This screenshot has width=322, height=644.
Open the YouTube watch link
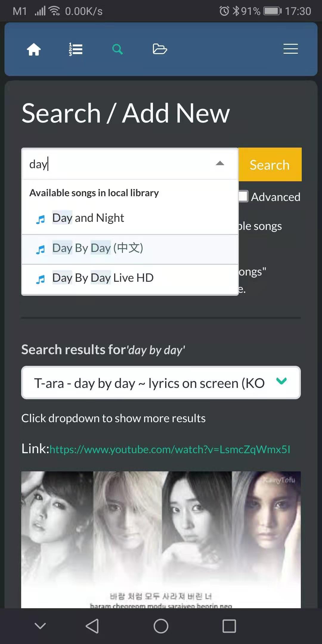170,449
